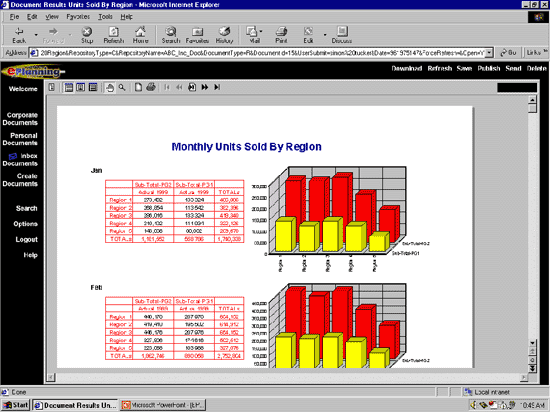Viewport: 550px width, 412px height.
Task: Click the document outline icon in viewer toolbar
Action: click(x=52, y=87)
